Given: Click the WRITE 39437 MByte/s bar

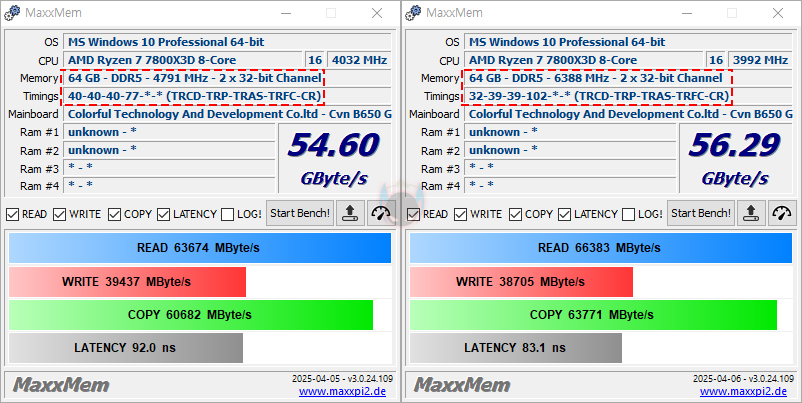Looking at the screenshot, I should 127,282.
